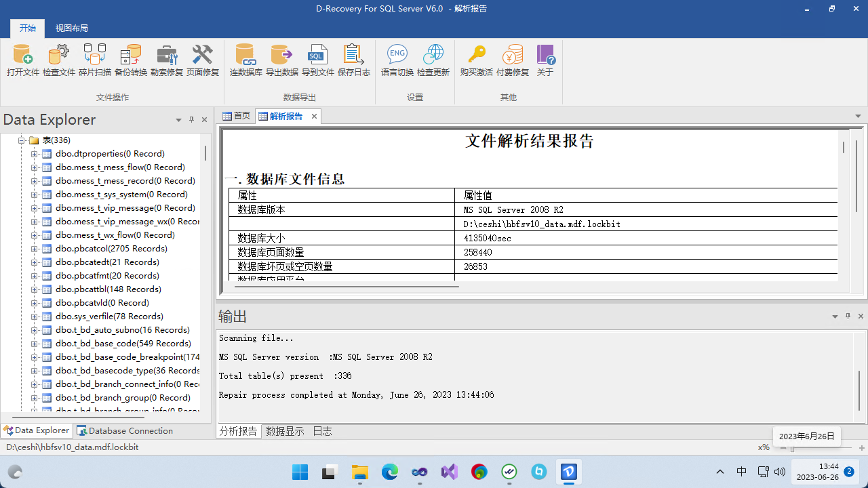Launch the 勒索修复 ransomware repair tool
868x488 pixels.
[167, 60]
